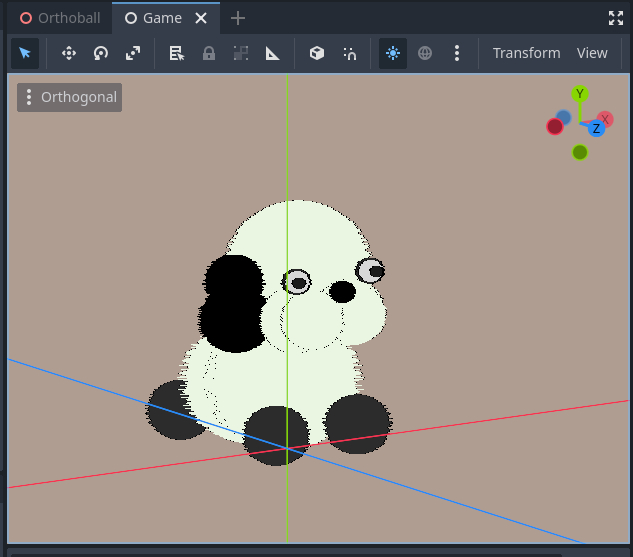Select the Ruler measurement tool
The height and width of the screenshot is (557, 633).
[x=273, y=53]
